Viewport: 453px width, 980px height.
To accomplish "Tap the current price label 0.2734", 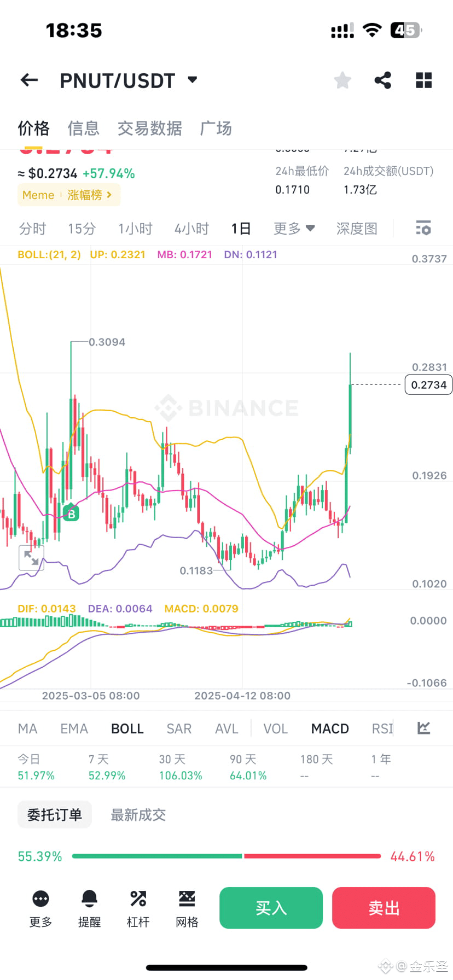I will [x=428, y=384].
